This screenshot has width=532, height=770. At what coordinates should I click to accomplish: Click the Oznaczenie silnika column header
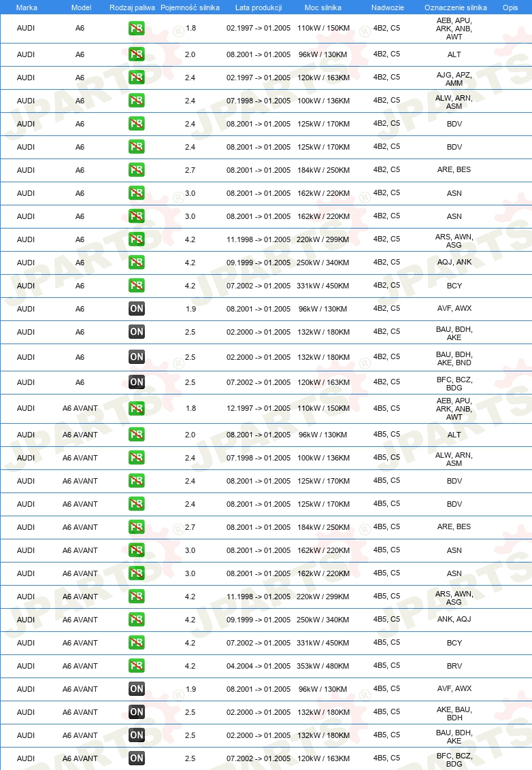click(455, 7)
